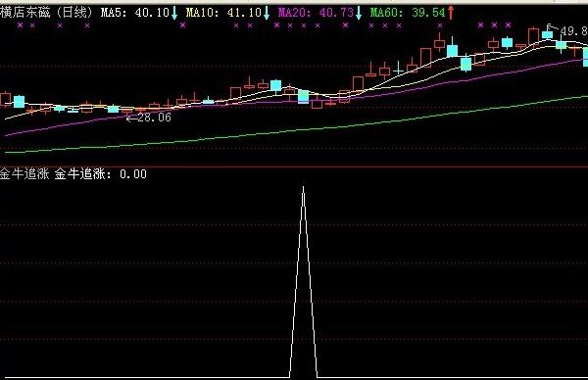Viewport: 588px width, 380px height.
Task: Click the 49.8 high price label
Action: 573,30
